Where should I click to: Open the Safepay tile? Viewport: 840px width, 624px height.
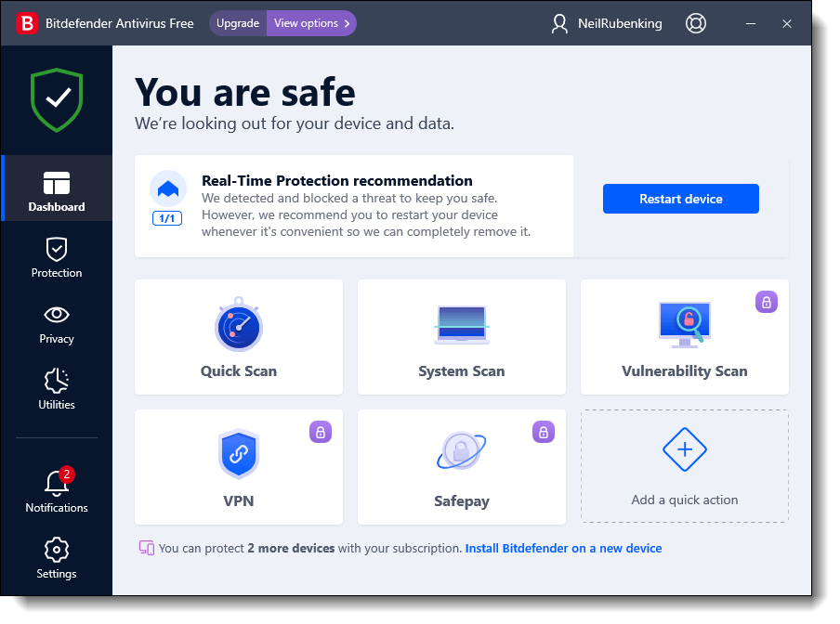[461, 467]
